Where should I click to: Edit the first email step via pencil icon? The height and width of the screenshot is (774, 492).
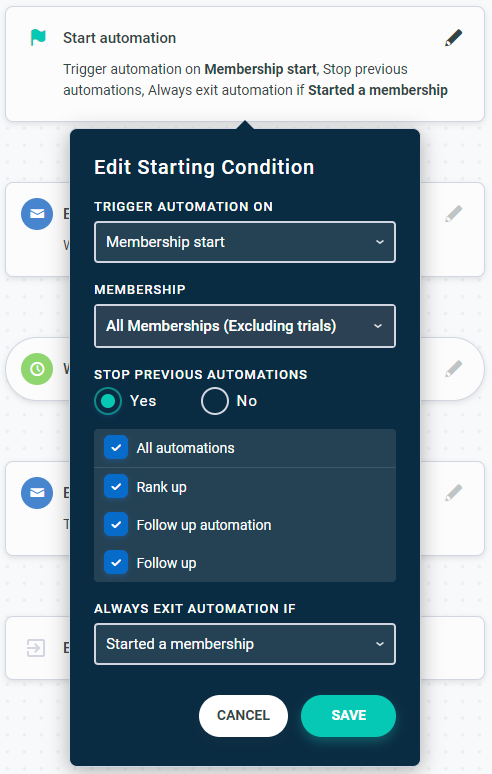[x=454, y=214]
